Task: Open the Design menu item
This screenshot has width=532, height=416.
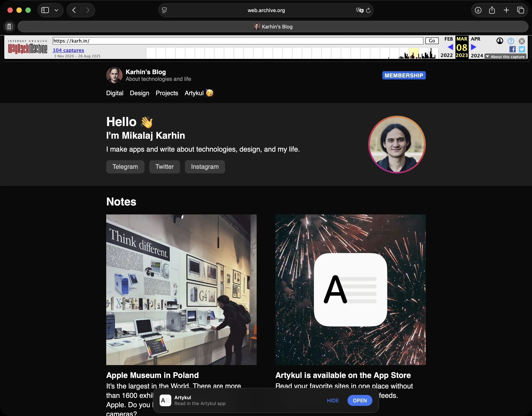Action: [139, 93]
